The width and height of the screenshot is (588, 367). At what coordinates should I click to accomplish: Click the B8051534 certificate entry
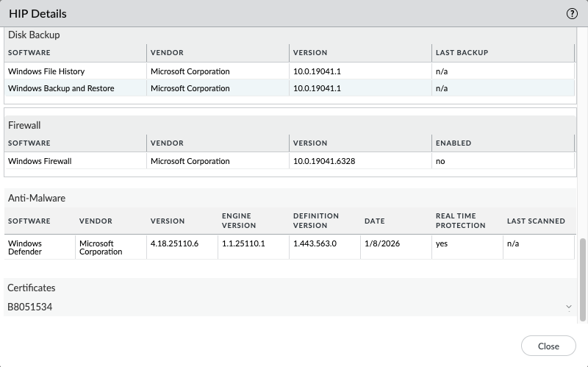click(30, 307)
